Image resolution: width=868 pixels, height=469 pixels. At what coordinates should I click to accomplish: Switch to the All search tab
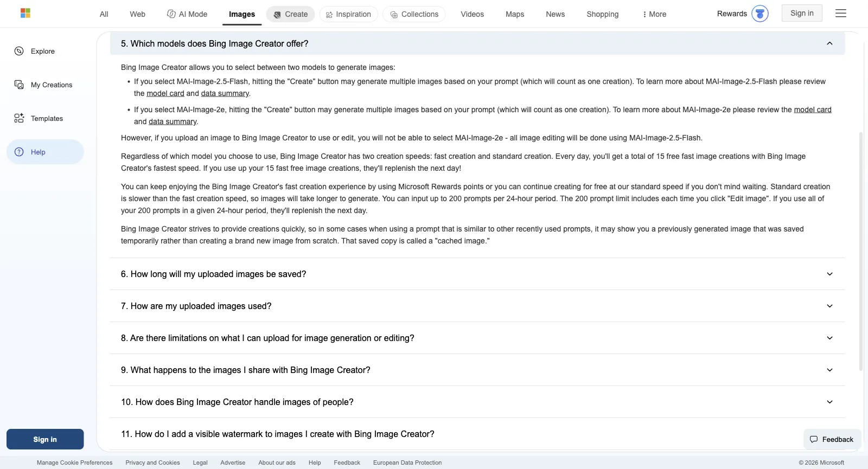coord(104,14)
